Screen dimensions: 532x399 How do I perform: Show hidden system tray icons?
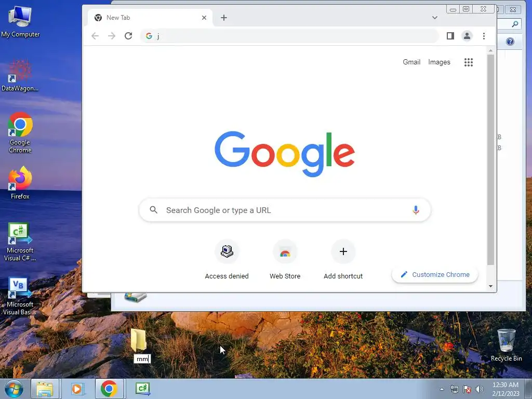pyautogui.click(x=442, y=389)
